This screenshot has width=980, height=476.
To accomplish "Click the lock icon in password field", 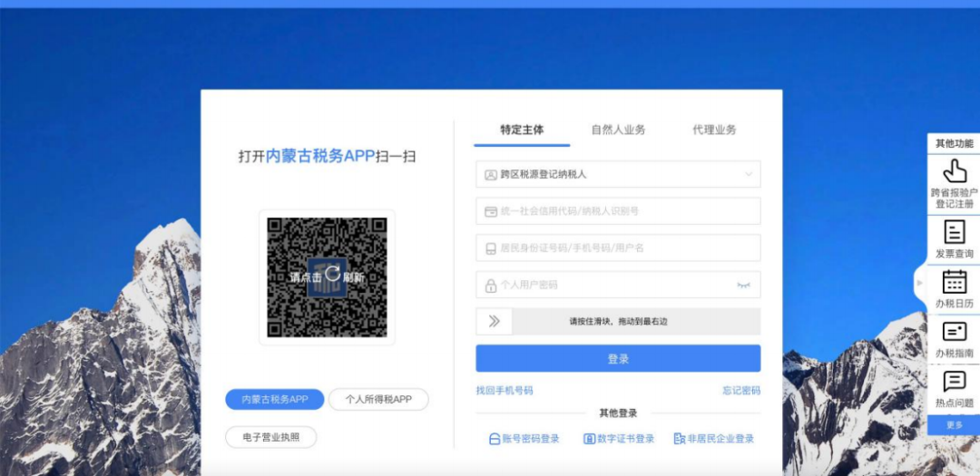I will 491,286.
